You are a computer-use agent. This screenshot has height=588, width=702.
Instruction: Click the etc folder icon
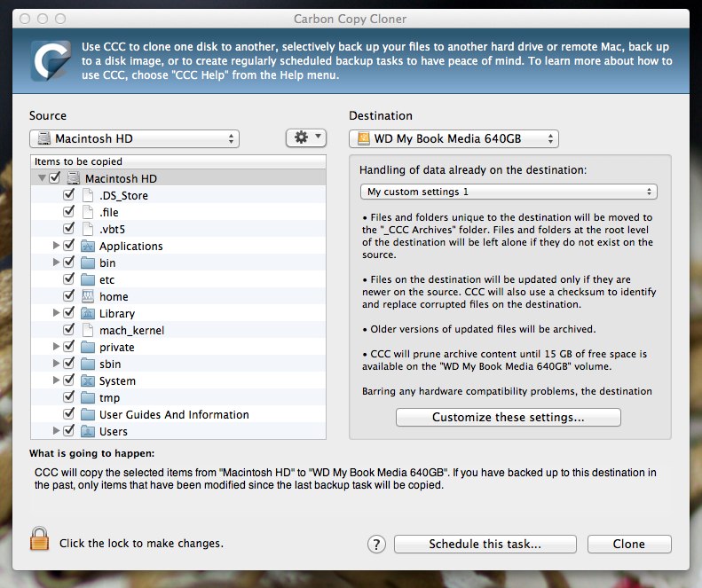click(88, 279)
